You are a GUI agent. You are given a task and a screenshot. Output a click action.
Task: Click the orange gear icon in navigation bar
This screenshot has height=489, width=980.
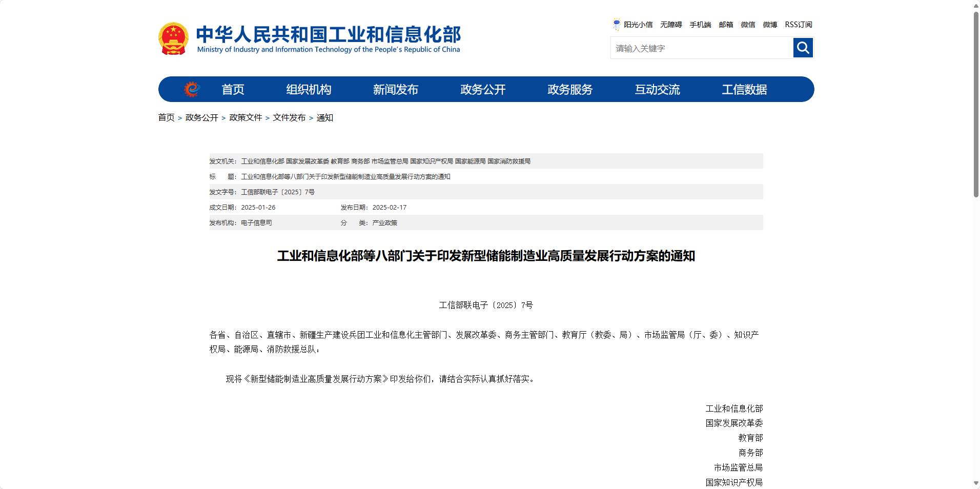pos(192,89)
